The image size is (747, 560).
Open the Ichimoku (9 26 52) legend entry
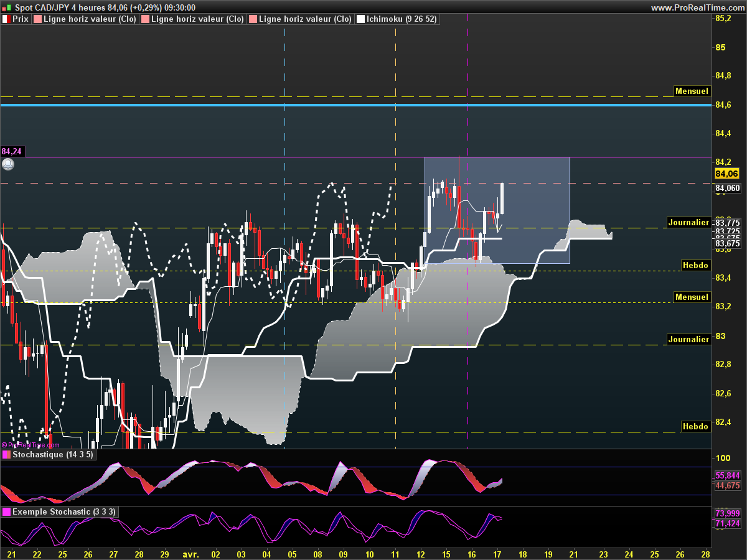pos(397,19)
